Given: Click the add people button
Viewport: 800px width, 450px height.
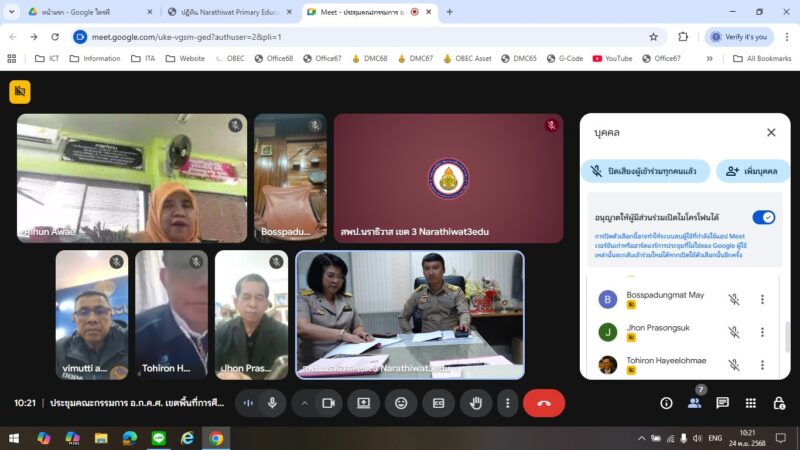Looking at the screenshot, I should [753, 171].
